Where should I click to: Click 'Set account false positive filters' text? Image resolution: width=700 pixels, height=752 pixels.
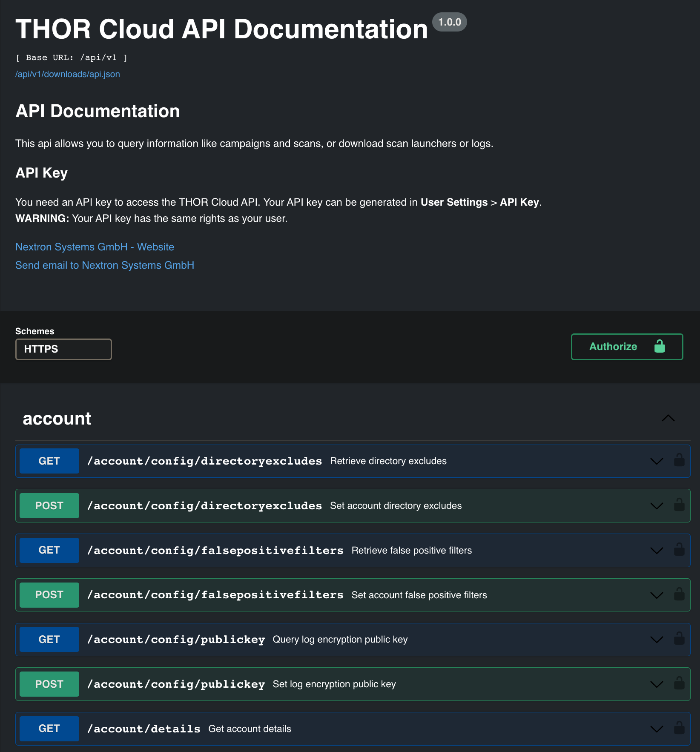pyautogui.click(x=419, y=595)
